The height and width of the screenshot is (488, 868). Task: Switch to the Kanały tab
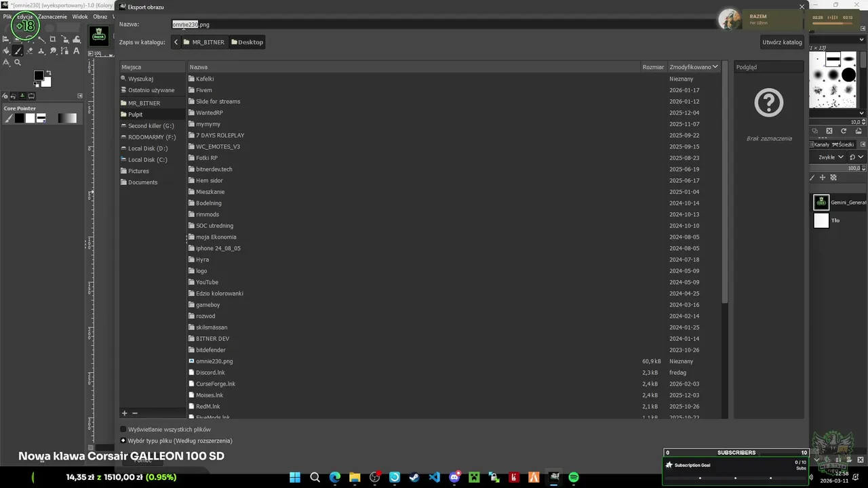click(x=820, y=144)
